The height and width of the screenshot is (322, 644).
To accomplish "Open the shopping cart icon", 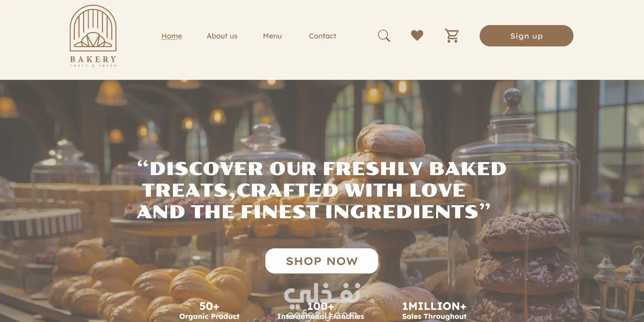I will pos(452,36).
